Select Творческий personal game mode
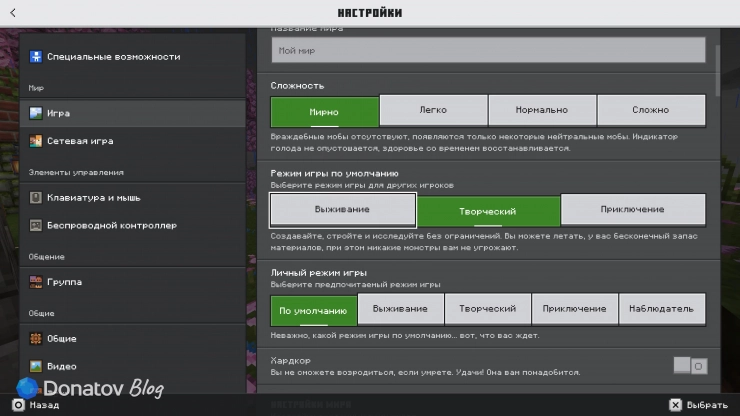 pyautogui.click(x=488, y=309)
